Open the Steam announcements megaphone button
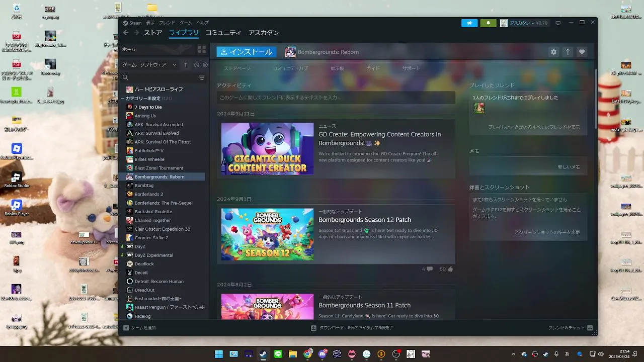This screenshot has width=644, height=362. [469, 23]
